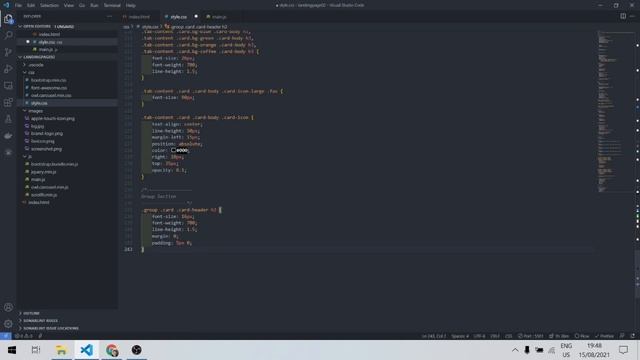Open bootstrap.min.css in the file tree
This screenshot has width=640, height=360.
(49, 80)
